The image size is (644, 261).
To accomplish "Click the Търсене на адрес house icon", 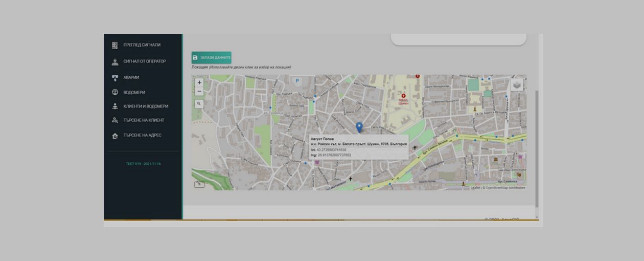I will point(115,136).
